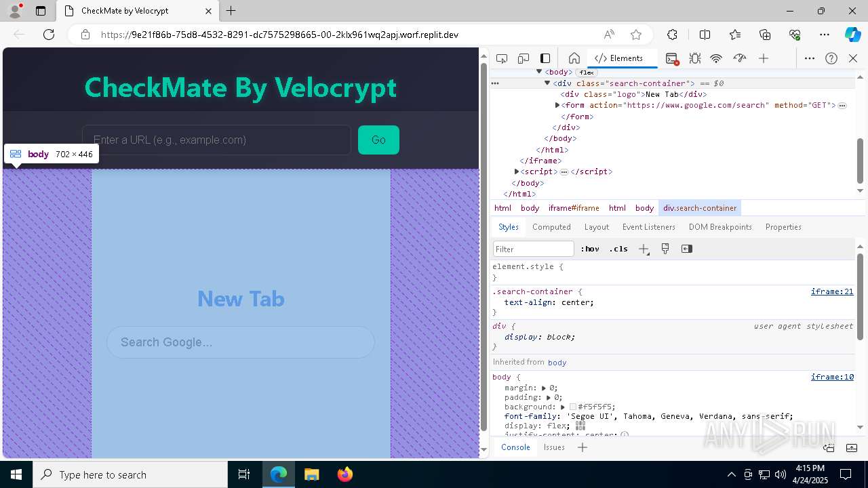The height and width of the screenshot is (488, 868).
Task: Open the Sources bug icon tool
Action: (x=694, y=58)
